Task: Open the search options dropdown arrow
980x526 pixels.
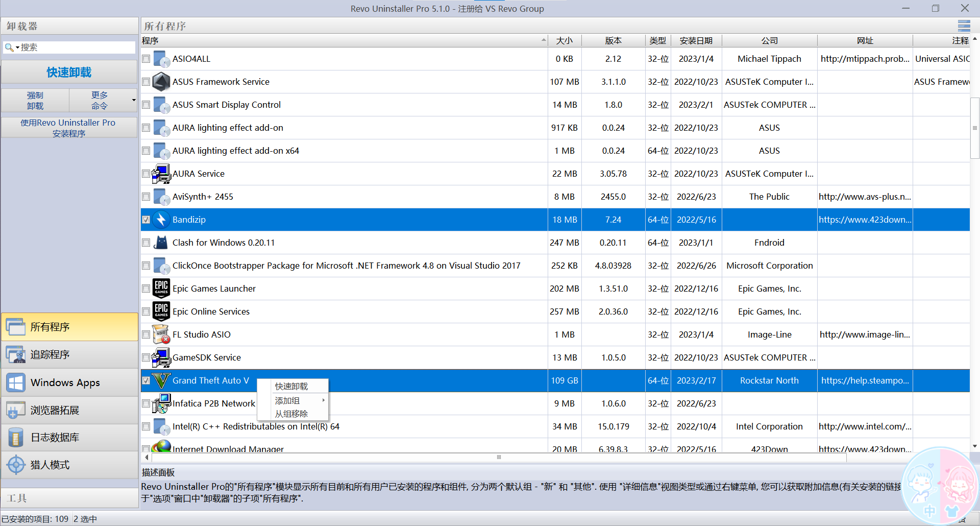Action: [17, 47]
